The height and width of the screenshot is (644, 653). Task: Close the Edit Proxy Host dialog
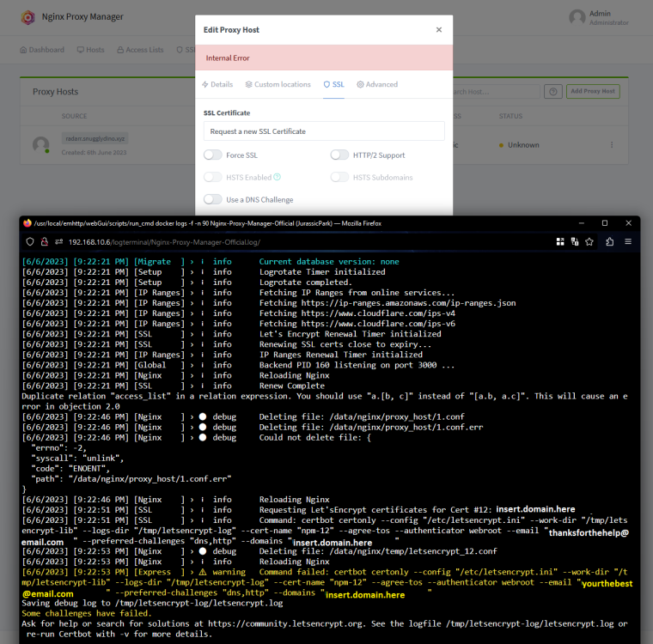439,29
